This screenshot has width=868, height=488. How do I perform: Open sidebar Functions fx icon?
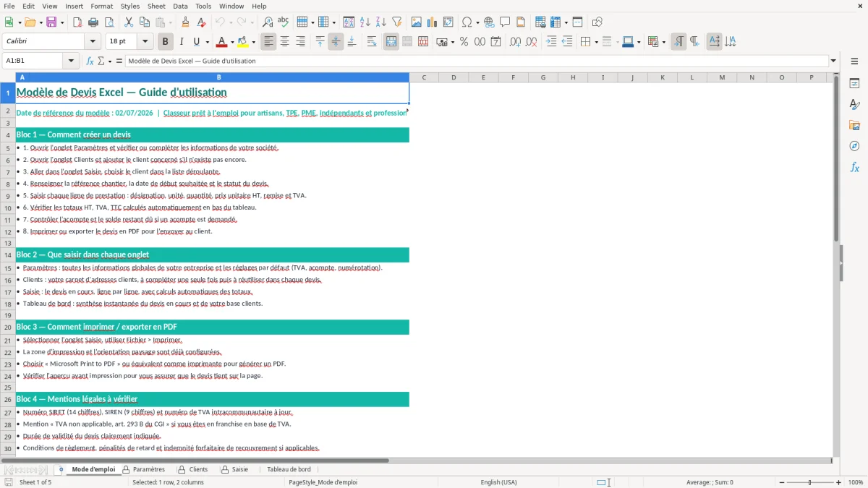(x=854, y=167)
